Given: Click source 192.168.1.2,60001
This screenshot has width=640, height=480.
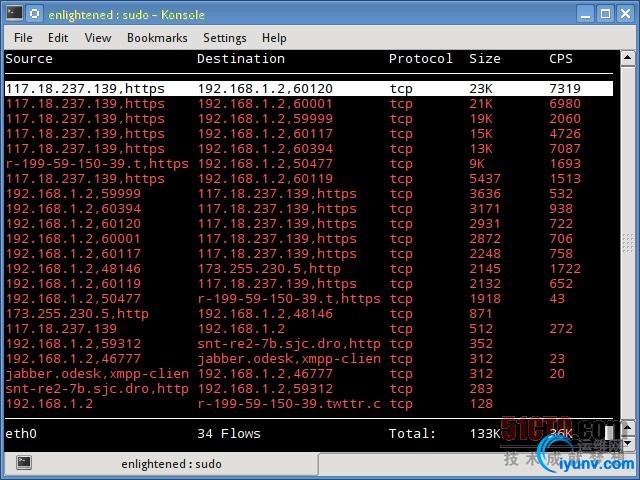Looking at the screenshot, I should 73,239.
